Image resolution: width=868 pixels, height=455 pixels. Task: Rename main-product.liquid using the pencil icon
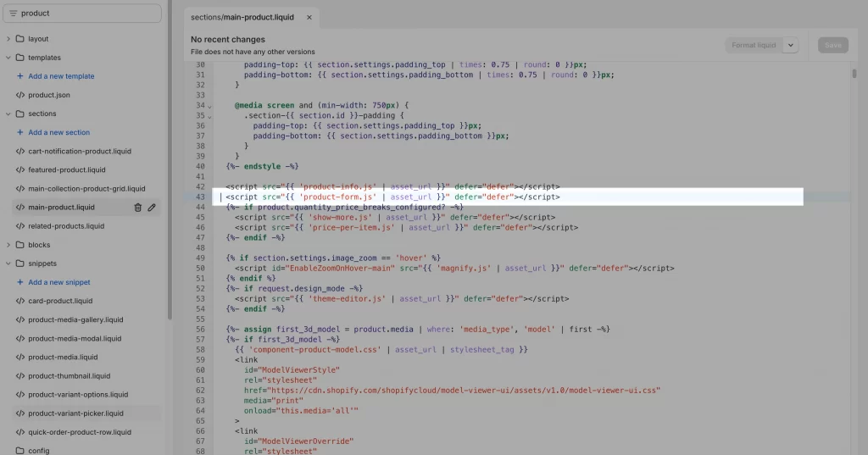[x=152, y=208]
